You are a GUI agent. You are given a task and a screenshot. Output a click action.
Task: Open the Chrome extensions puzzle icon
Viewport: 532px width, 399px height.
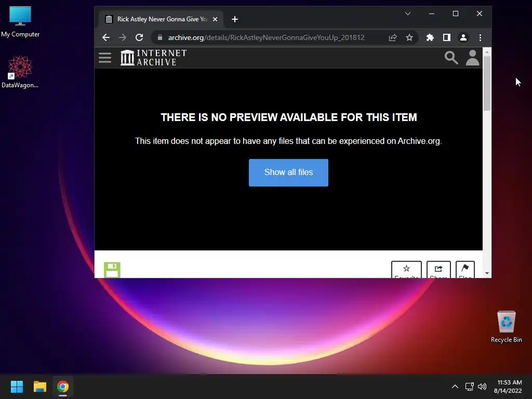click(x=430, y=37)
